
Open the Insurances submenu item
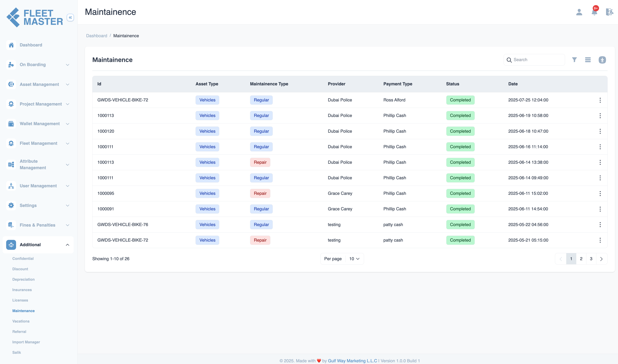[22, 290]
